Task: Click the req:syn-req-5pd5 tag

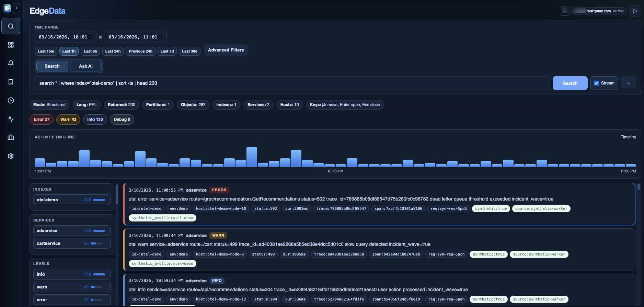Action: point(449,209)
